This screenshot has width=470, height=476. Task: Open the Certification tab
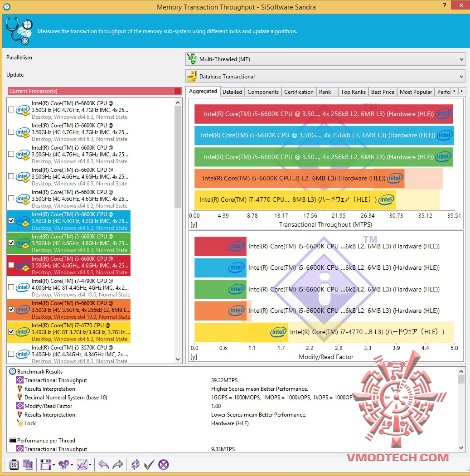click(299, 92)
